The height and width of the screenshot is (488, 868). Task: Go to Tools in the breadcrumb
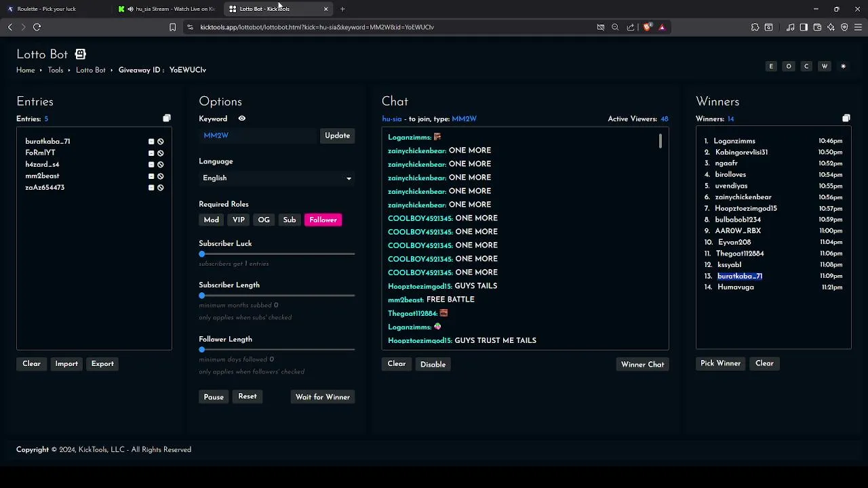56,70
